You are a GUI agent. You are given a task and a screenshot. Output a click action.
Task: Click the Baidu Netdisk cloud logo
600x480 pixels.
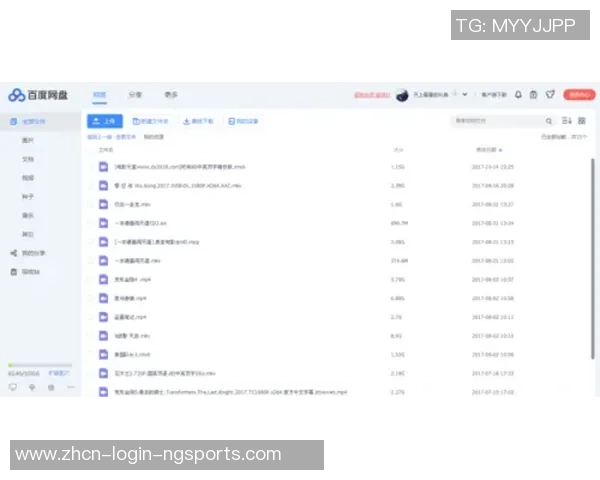pos(16,95)
